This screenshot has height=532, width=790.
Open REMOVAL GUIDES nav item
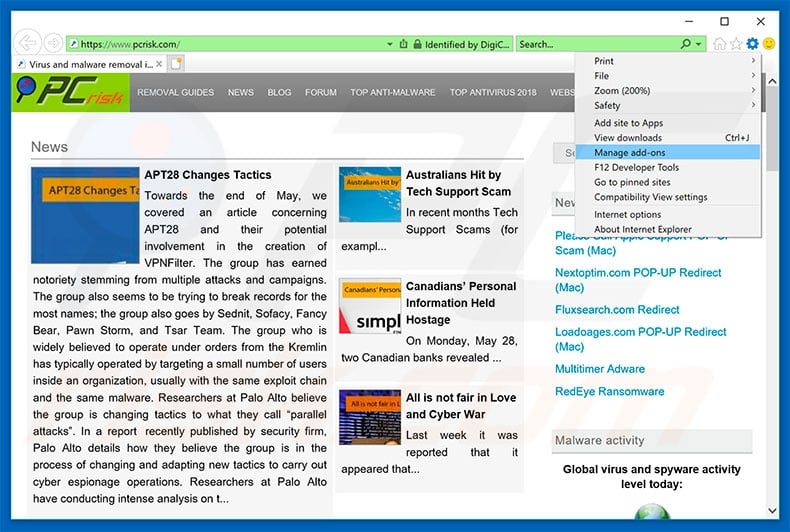click(x=175, y=93)
